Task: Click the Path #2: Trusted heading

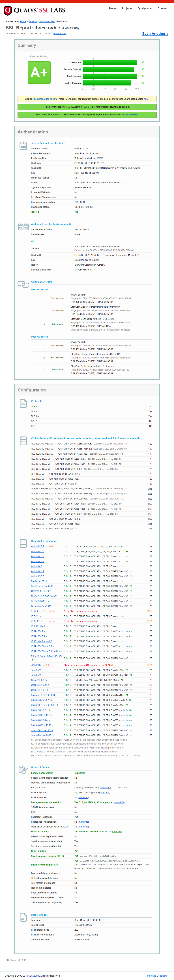Action: point(39,337)
